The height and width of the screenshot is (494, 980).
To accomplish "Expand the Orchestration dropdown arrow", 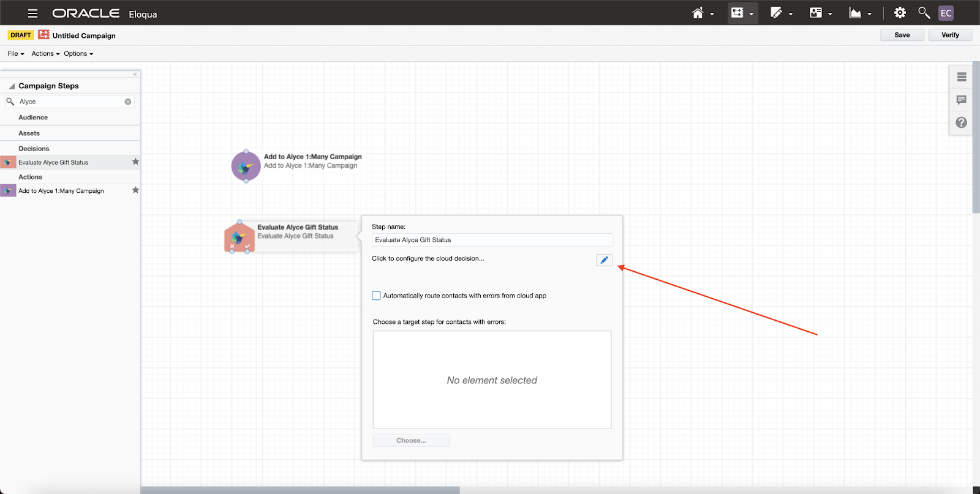I will [x=751, y=14].
